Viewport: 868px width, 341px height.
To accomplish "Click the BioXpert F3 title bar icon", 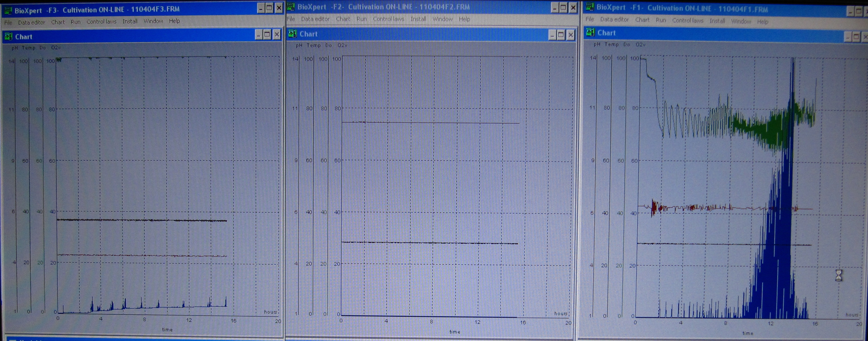I will coord(8,11).
